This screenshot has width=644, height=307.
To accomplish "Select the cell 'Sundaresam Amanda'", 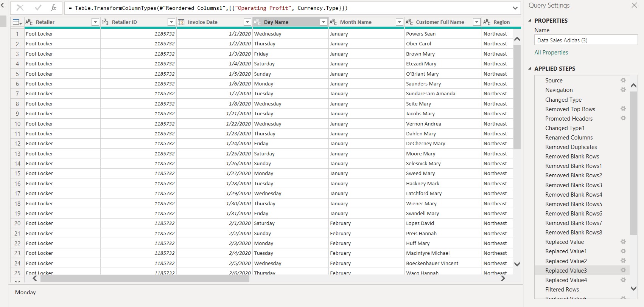I will point(443,93).
